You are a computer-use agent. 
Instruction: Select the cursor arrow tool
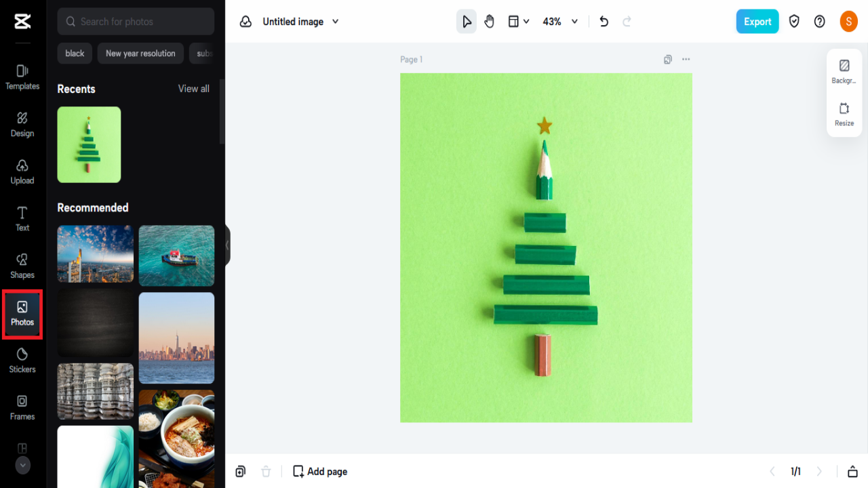(466, 21)
